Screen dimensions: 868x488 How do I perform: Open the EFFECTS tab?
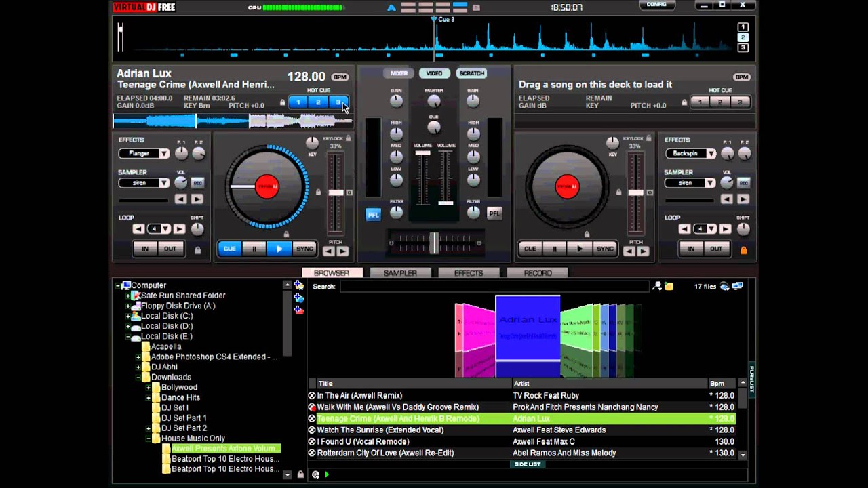pyautogui.click(x=469, y=273)
